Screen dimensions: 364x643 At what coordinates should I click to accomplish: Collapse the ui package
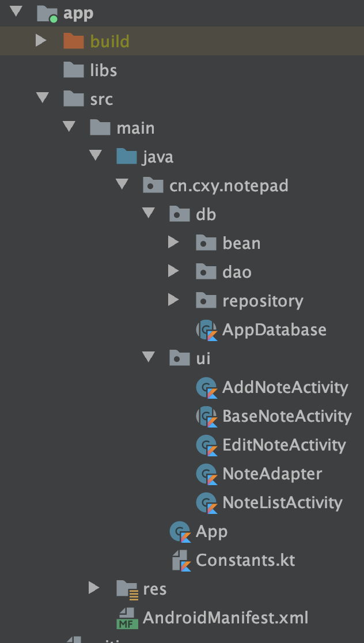[149, 358]
